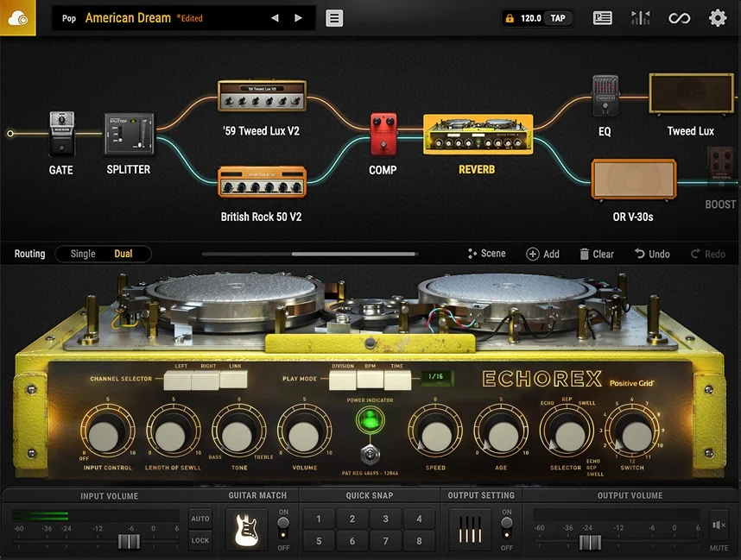Viewport: 741px width, 560px height.
Task: Click the input volume fader handle
Action: click(129, 541)
